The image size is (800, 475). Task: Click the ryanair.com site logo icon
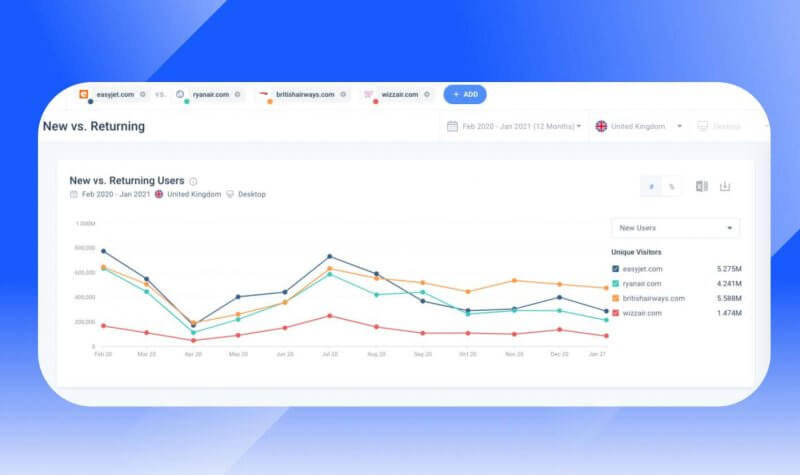tap(180, 94)
